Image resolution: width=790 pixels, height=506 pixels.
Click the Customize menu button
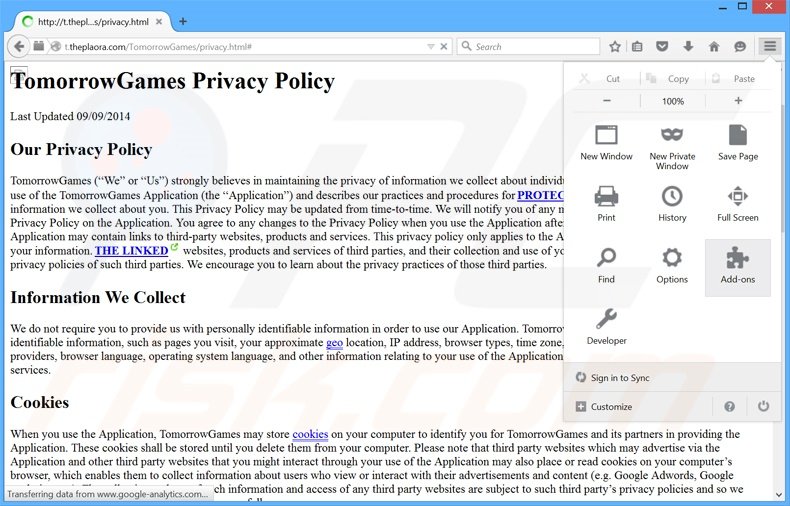tap(604, 407)
